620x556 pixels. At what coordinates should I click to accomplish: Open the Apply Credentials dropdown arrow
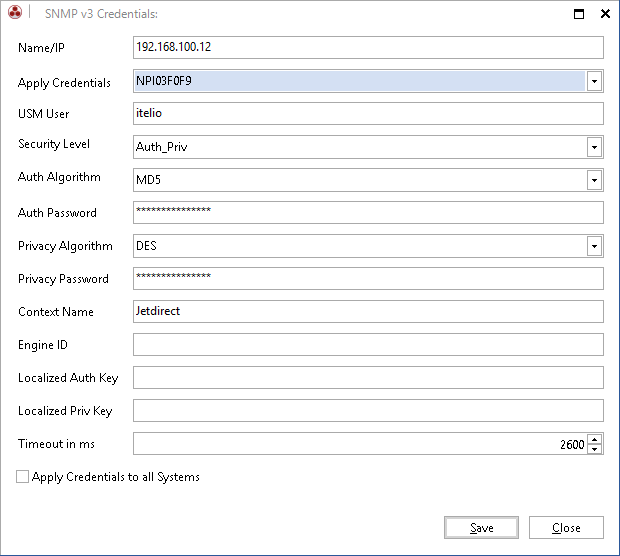pos(594,81)
